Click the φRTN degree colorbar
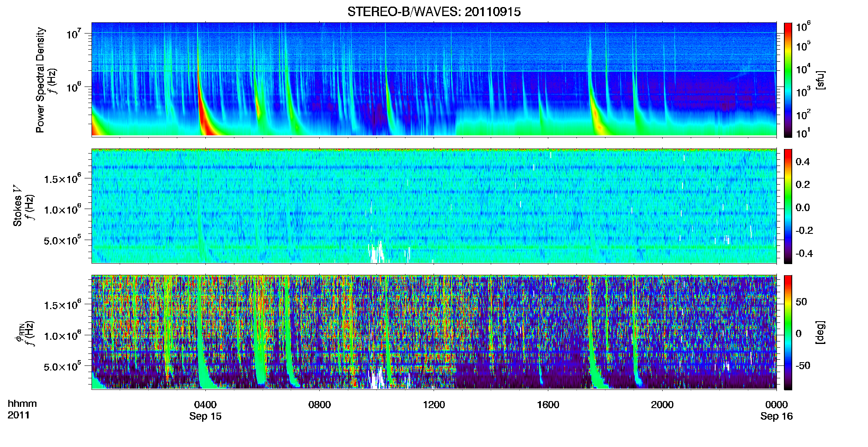 pos(788,332)
